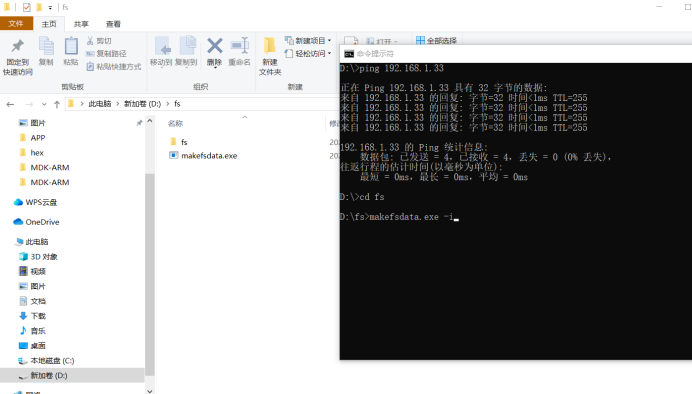Click Select all in ribbon
The width and height of the screenshot is (692, 394).
[x=436, y=41]
